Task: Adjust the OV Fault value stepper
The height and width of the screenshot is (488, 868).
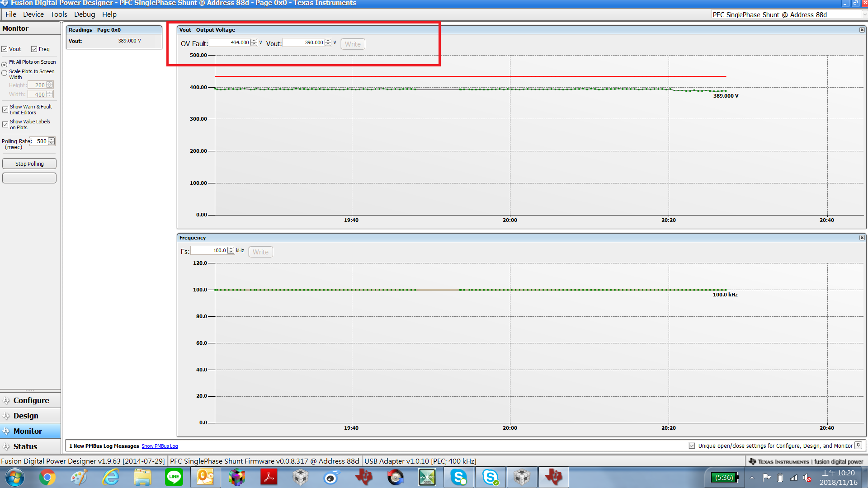Action: point(254,42)
